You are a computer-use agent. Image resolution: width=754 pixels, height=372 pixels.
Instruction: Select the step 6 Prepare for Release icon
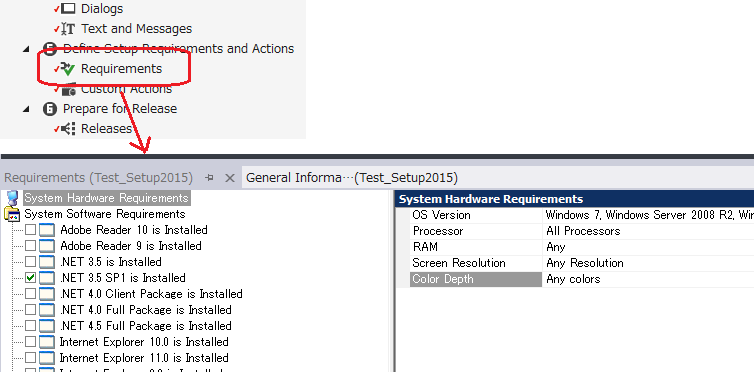[50, 109]
